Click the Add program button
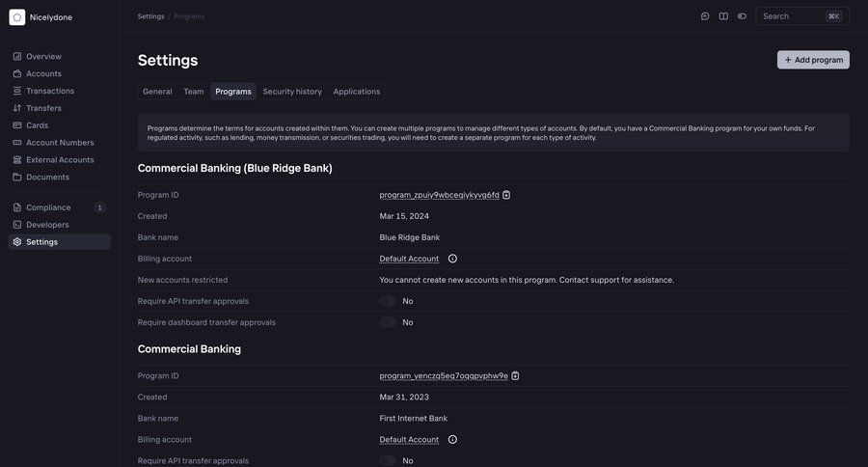868x467 pixels. (x=813, y=60)
